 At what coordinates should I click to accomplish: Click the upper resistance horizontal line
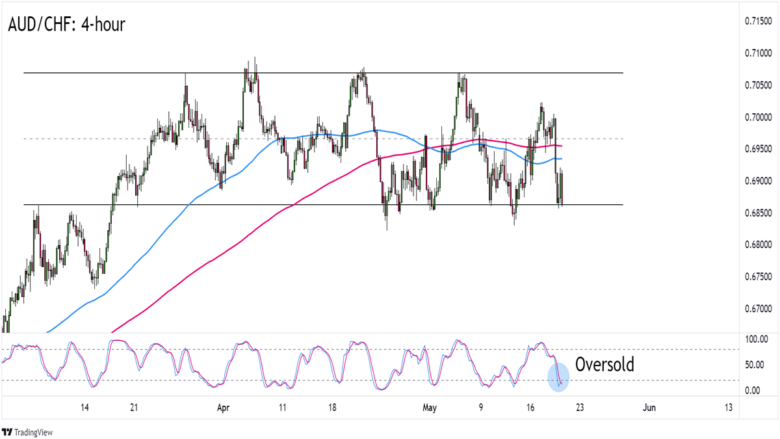323,73
